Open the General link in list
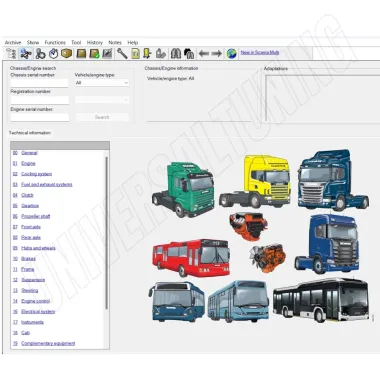380x380 pixels. [29, 153]
